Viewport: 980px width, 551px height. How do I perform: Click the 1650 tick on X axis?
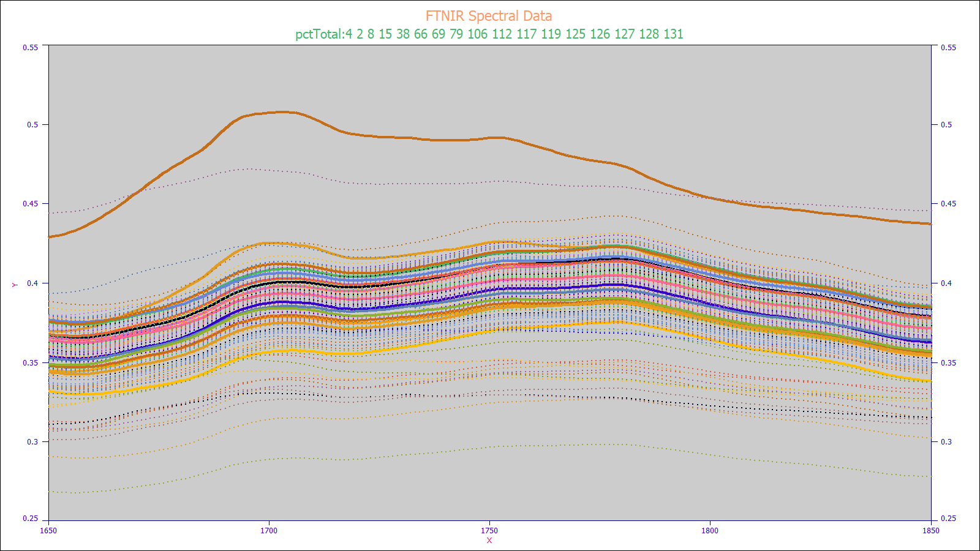pos(48,530)
